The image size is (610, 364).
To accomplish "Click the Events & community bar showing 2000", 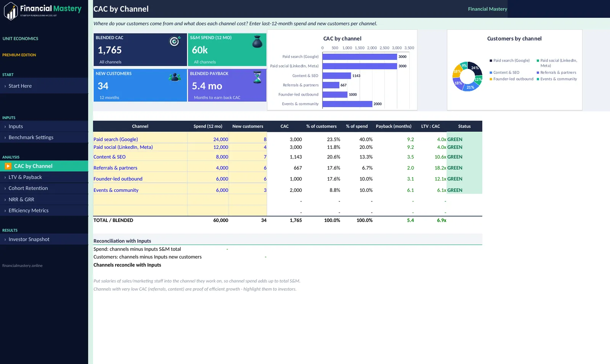I will (x=348, y=104).
